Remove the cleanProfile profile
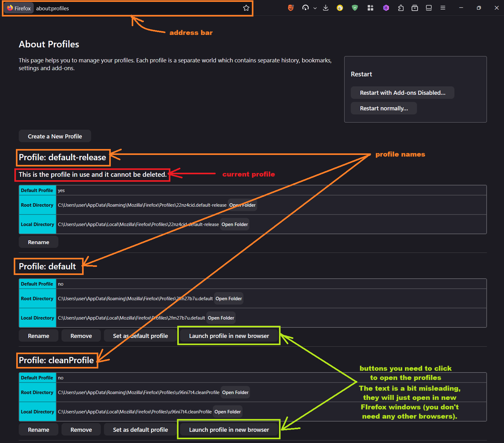The height and width of the screenshot is (443, 504). (81, 430)
